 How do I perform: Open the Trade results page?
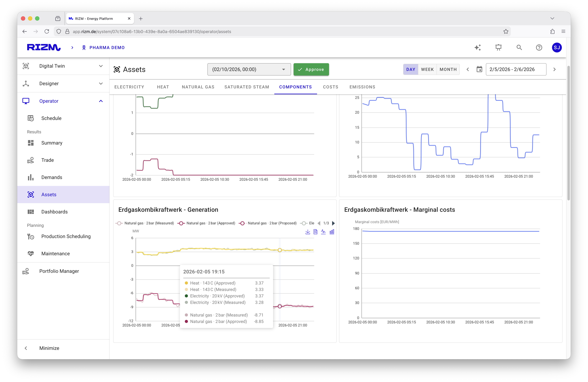click(x=63, y=160)
